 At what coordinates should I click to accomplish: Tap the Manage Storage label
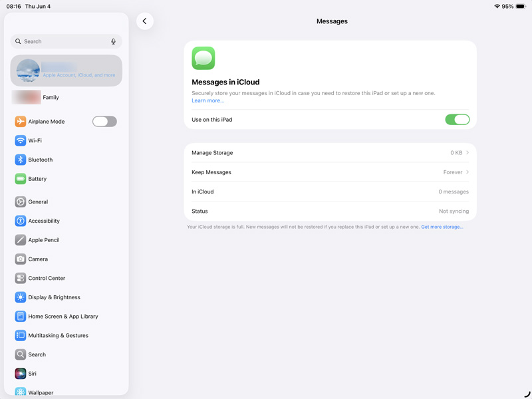(212, 153)
